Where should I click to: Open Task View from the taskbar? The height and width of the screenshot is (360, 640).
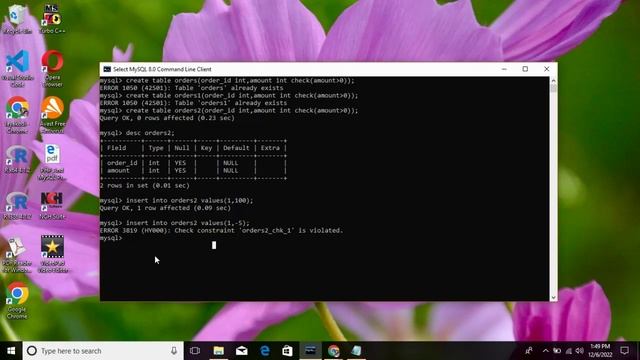[195, 351]
